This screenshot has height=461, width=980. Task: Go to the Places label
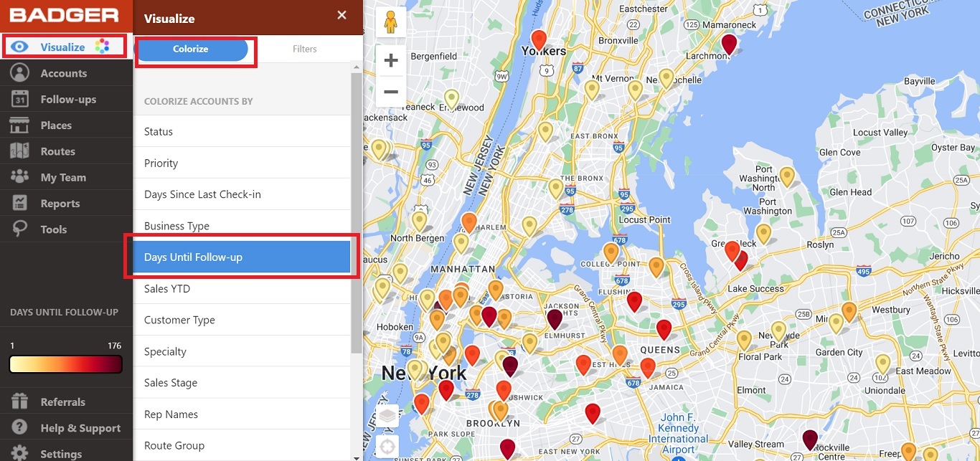[x=56, y=125]
